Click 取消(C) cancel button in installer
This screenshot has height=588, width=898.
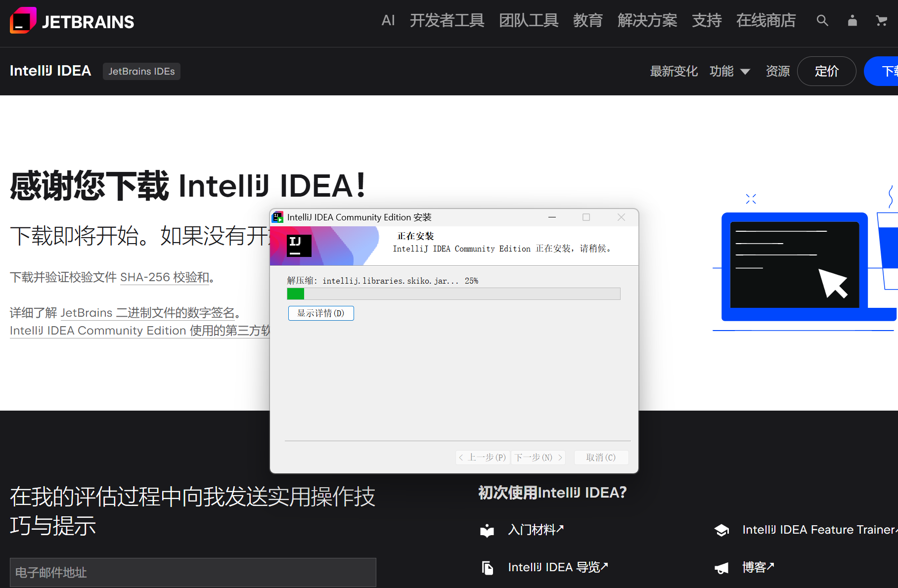pyautogui.click(x=601, y=458)
